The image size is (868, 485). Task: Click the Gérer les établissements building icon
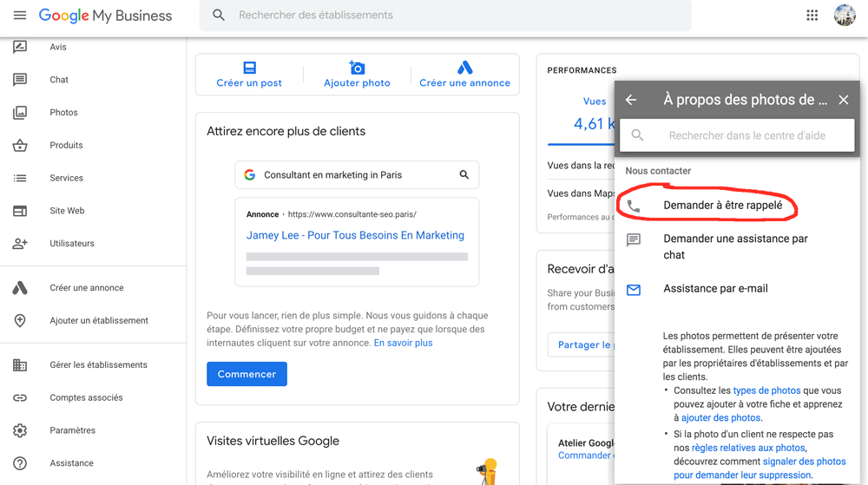coord(20,364)
